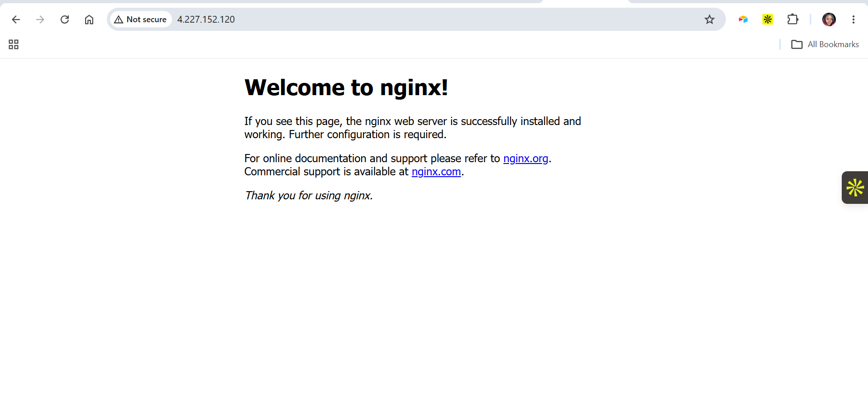Click the 'Thank you for using nginx.' text
Screen dimensions: 868x400
tap(309, 196)
